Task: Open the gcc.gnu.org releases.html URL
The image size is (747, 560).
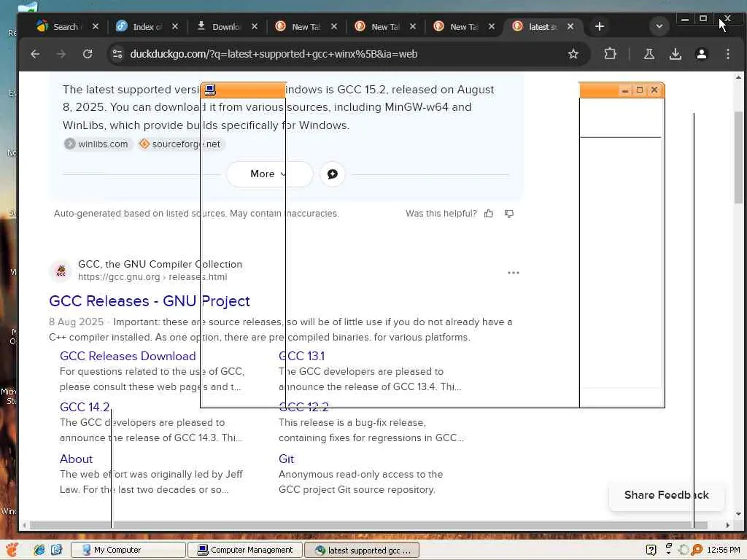Action: (x=152, y=276)
